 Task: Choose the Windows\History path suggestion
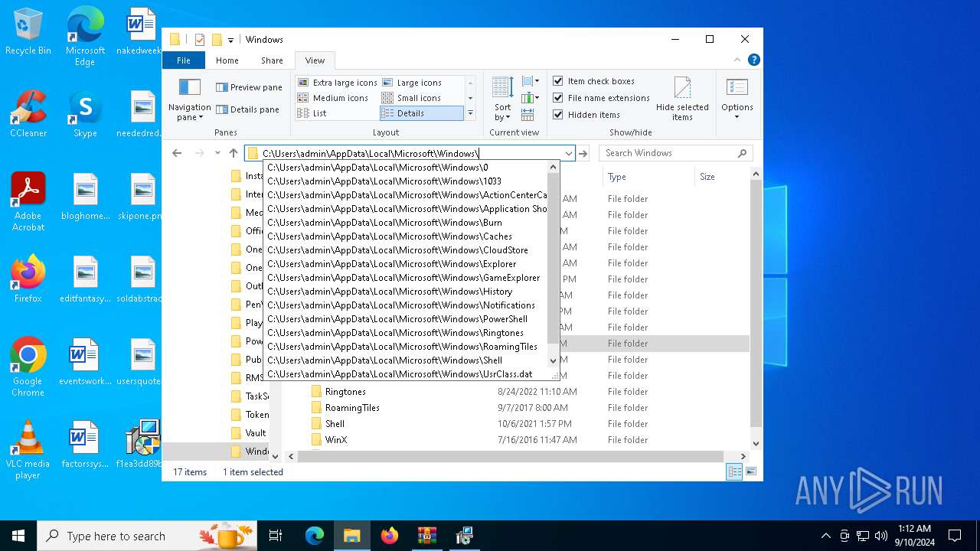click(406, 292)
